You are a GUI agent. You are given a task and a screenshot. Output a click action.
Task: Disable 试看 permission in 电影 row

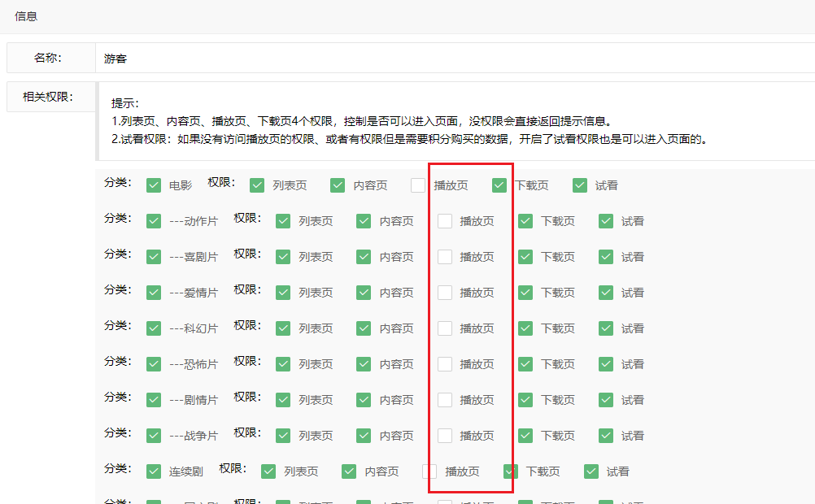[580, 185]
